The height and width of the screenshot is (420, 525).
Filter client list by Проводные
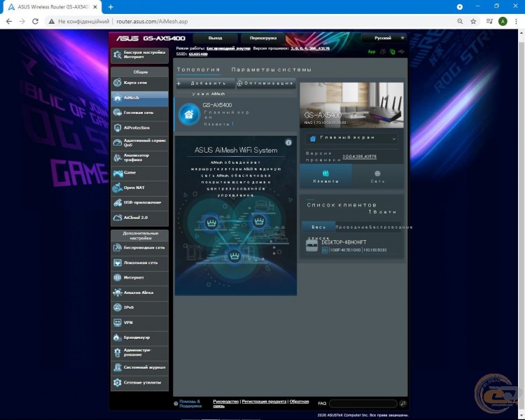tap(352, 227)
